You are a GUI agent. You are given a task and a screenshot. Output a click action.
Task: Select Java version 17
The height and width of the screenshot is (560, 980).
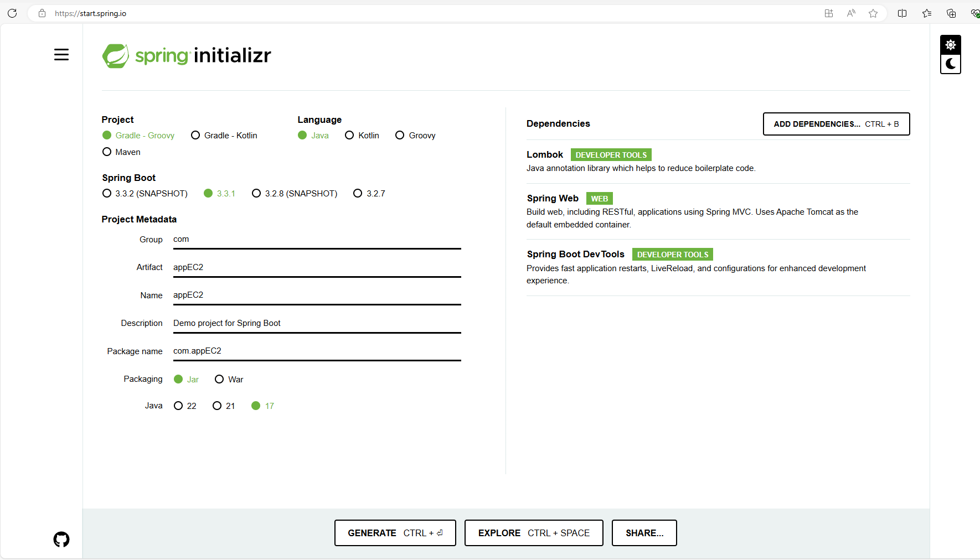pyautogui.click(x=263, y=406)
